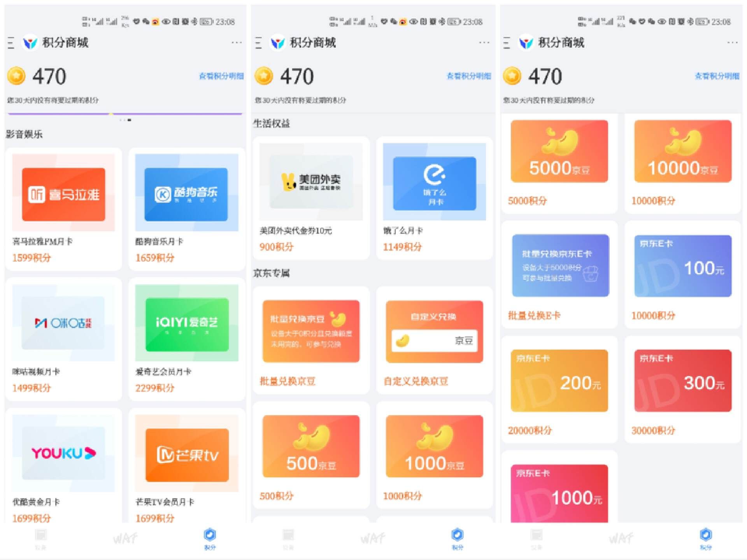Open hamburger menu in right phone screen

507,43
